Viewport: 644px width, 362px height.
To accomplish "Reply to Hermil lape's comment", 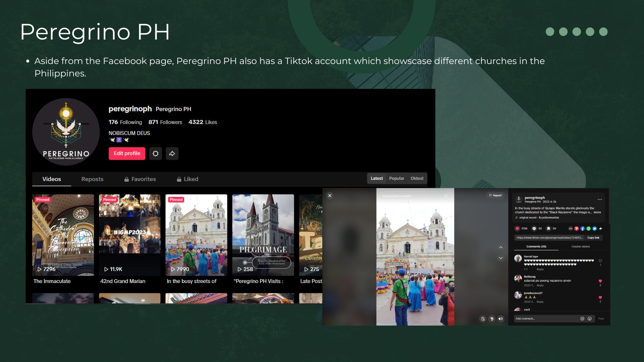I will tap(540, 269).
